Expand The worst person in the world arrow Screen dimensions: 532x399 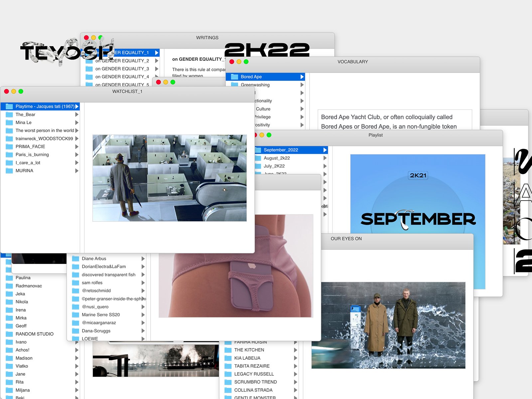click(77, 131)
